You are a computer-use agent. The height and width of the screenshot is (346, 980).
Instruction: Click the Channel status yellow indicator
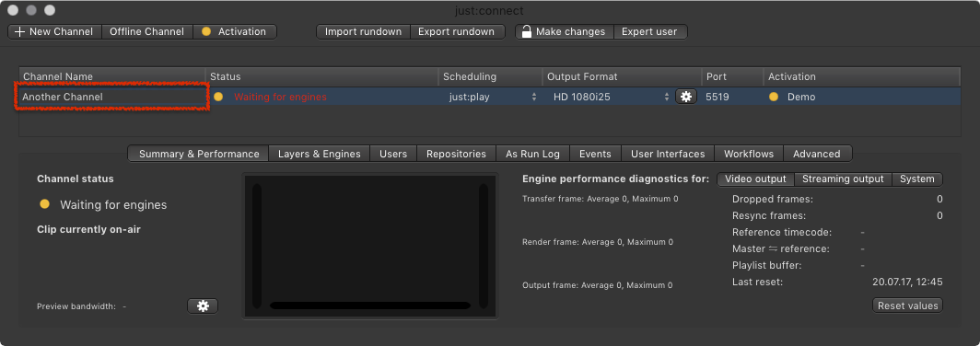(x=44, y=204)
